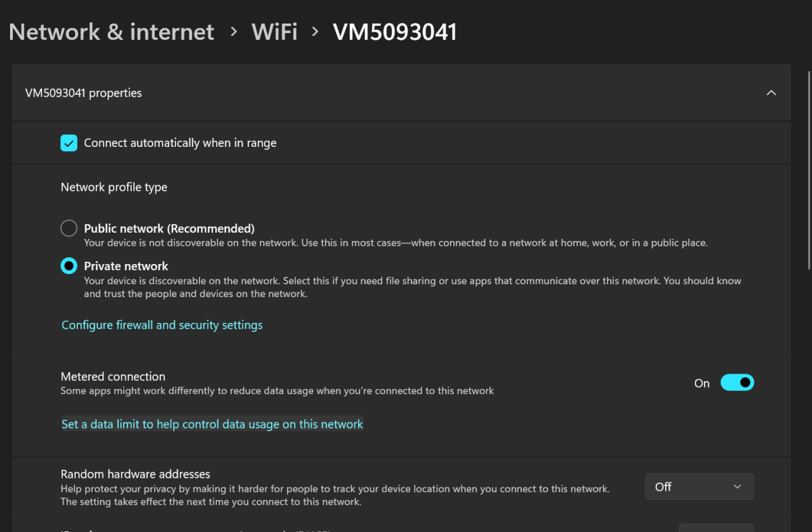
Task: Click the Edit button for IP assignment
Action: [x=716, y=528]
